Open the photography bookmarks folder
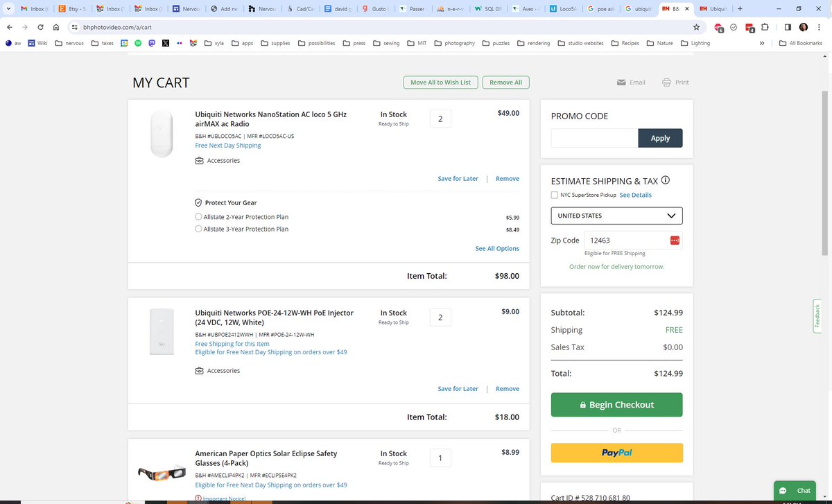 tap(455, 43)
